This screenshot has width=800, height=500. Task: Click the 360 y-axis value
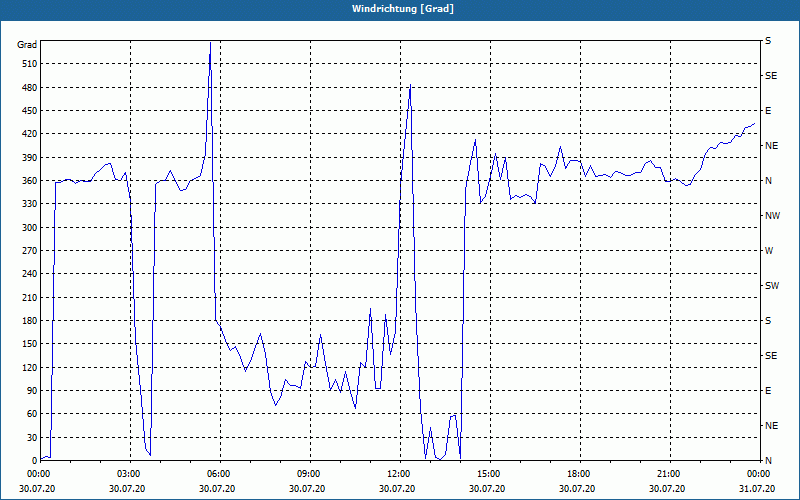pyautogui.click(x=30, y=181)
